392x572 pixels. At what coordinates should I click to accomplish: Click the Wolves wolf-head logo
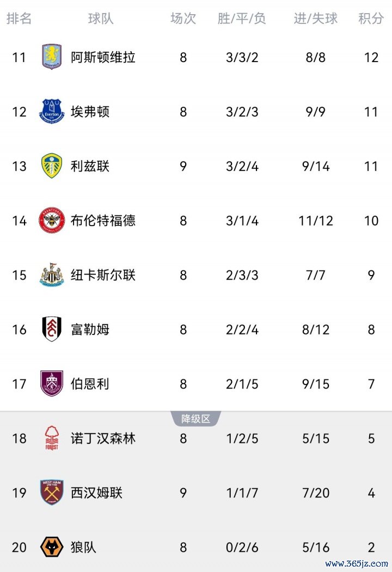[x=52, y=547]
